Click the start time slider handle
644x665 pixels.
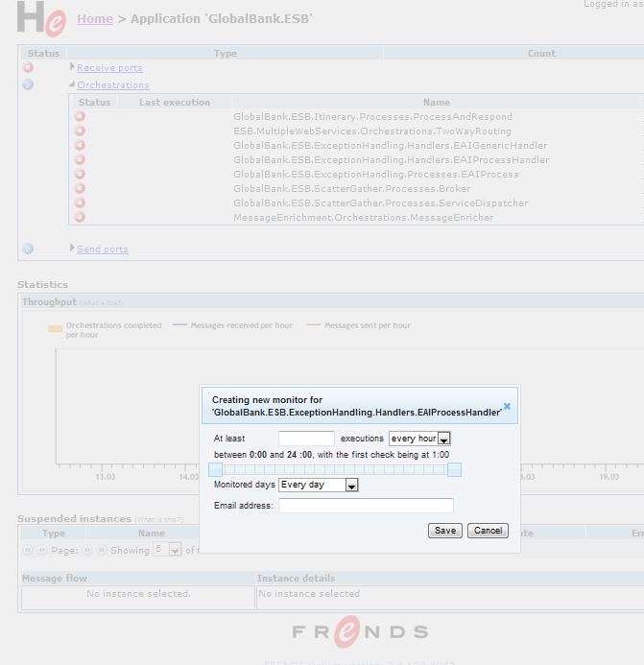(x=216, y=469)
